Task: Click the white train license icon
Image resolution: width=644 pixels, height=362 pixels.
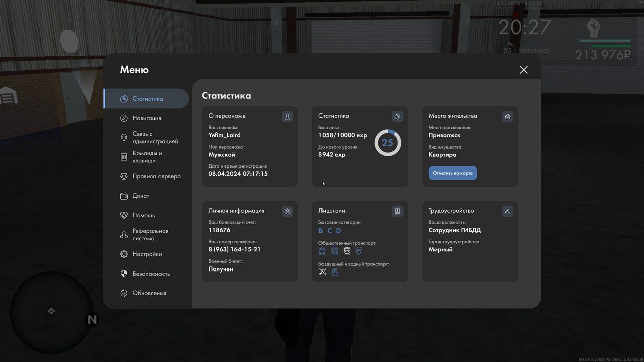Action: click(347, 251)
